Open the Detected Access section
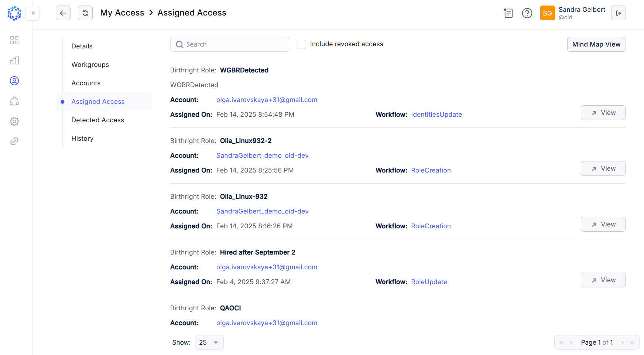 coord(98,120)
